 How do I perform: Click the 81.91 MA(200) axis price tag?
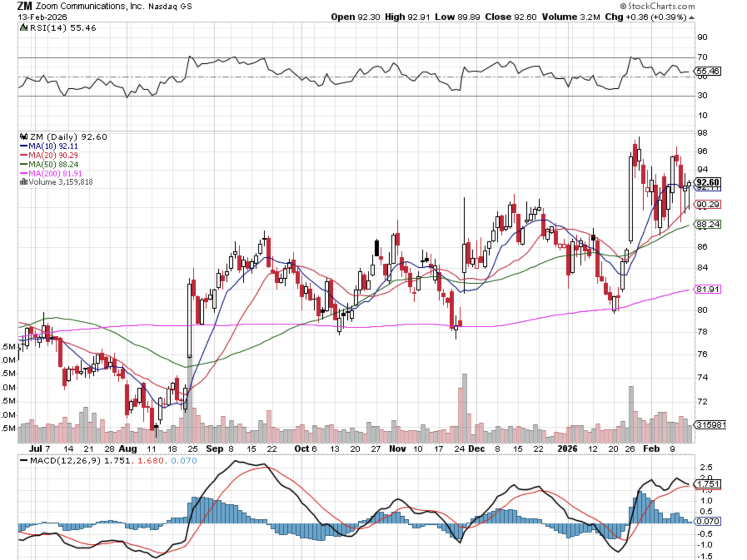point(707,289)
